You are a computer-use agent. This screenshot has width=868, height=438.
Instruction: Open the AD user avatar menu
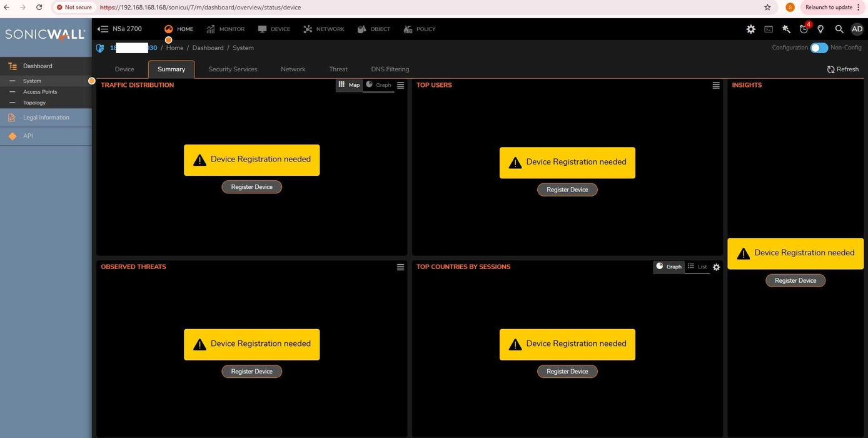click(857, 29)
